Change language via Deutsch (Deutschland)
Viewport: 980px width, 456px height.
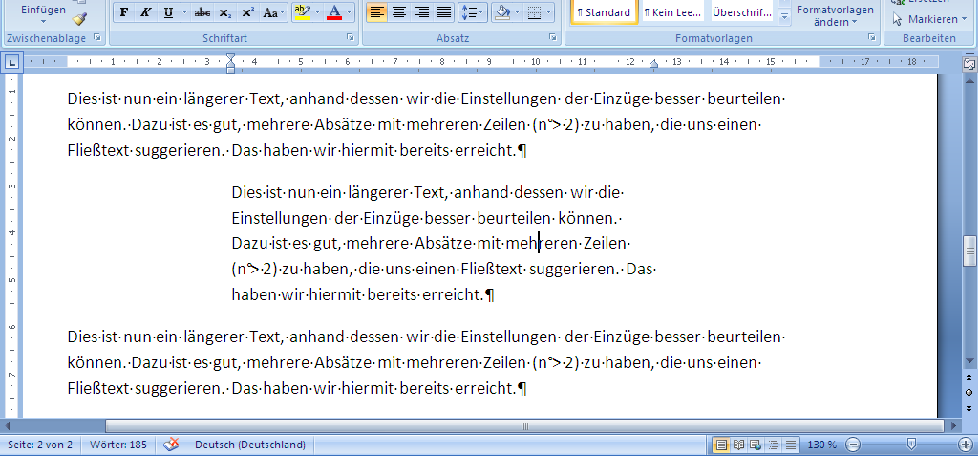click(250, 445)
